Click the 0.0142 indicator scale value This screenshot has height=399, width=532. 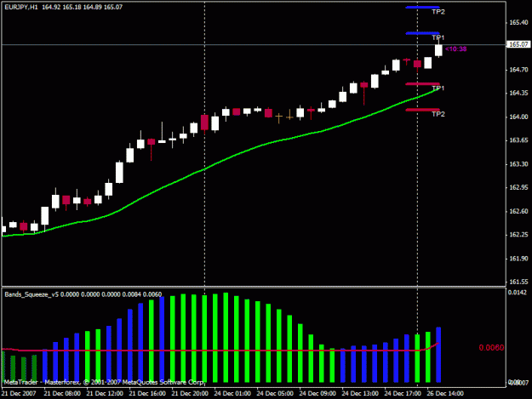(518, 292)
